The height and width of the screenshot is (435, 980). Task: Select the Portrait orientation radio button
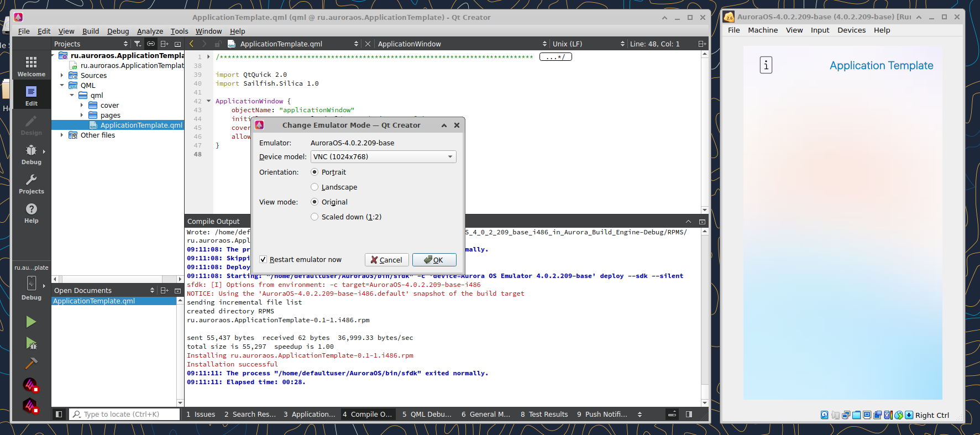coord(315,172)
